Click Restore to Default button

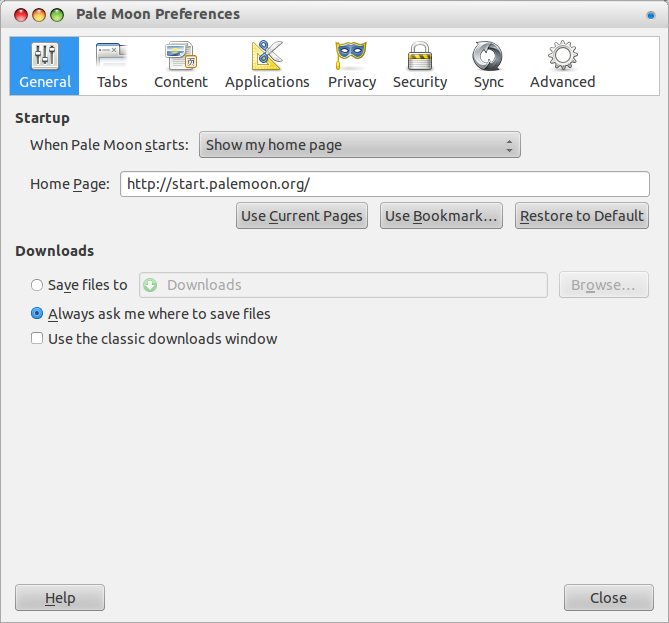582,215
